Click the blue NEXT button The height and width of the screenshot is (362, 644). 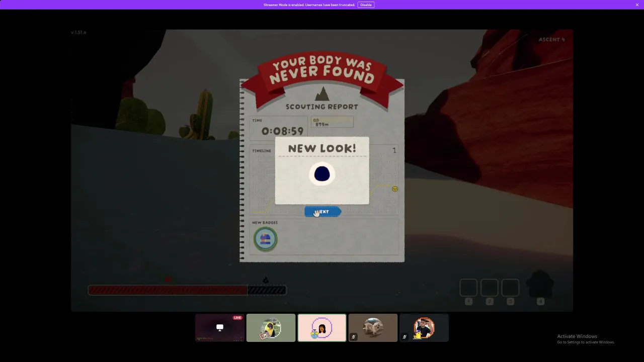coord(323,212)
